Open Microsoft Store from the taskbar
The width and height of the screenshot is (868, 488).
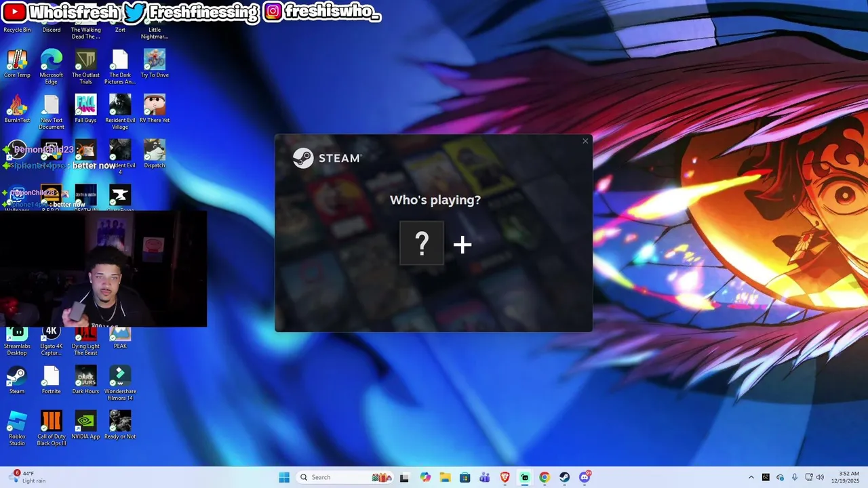click(x=465, y=477)
